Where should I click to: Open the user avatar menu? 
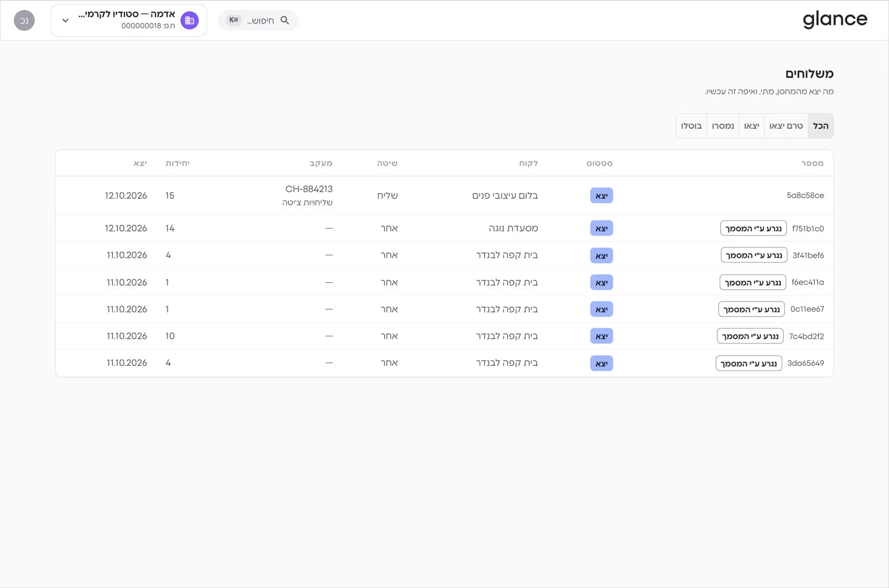[24, 21]
